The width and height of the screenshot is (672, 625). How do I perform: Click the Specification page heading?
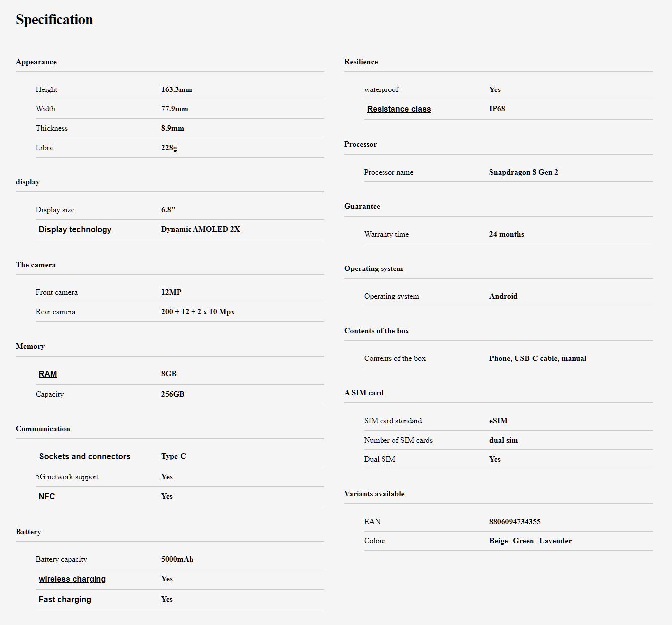(x=54, y=20)
